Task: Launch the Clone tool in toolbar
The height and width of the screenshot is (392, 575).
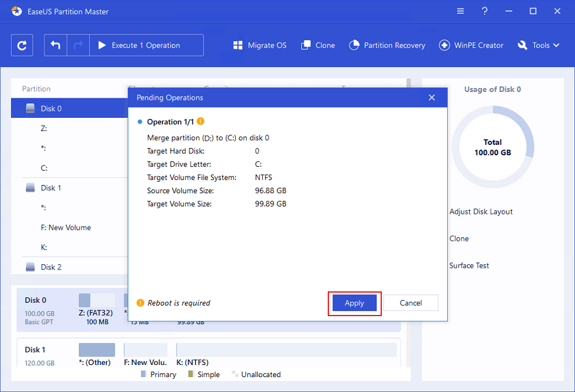Action: coord(317,45)
